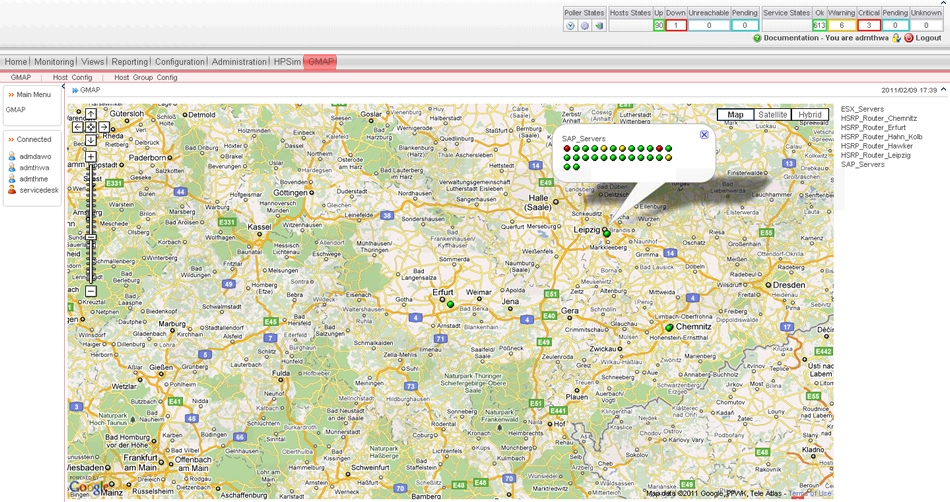Collapse the Main Menu panel arrows
This screenshot has width=950, height=502.
pos(11,94)
